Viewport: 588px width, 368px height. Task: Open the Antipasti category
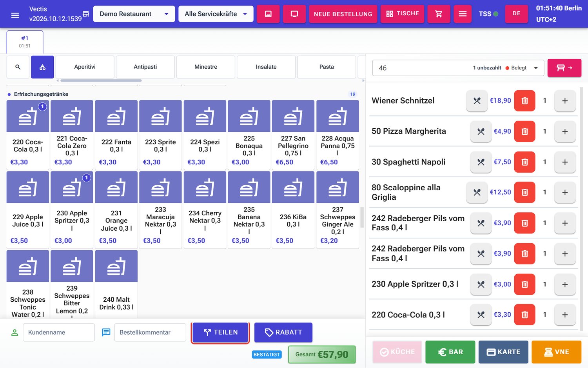[x=145, y=67]
